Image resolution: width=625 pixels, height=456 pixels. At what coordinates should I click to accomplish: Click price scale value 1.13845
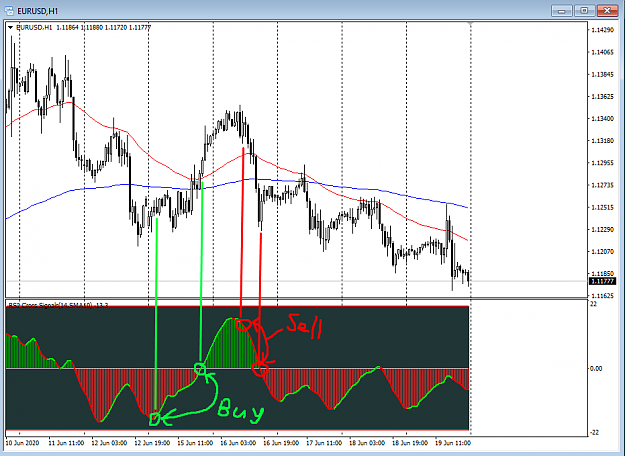[603, 75]
